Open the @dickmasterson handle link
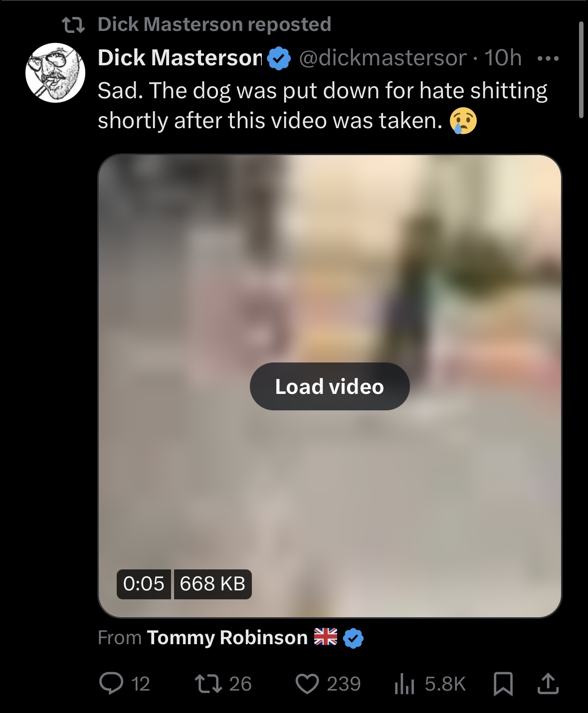The width and height of the screenshot is (588, 713). click(383, 58)
